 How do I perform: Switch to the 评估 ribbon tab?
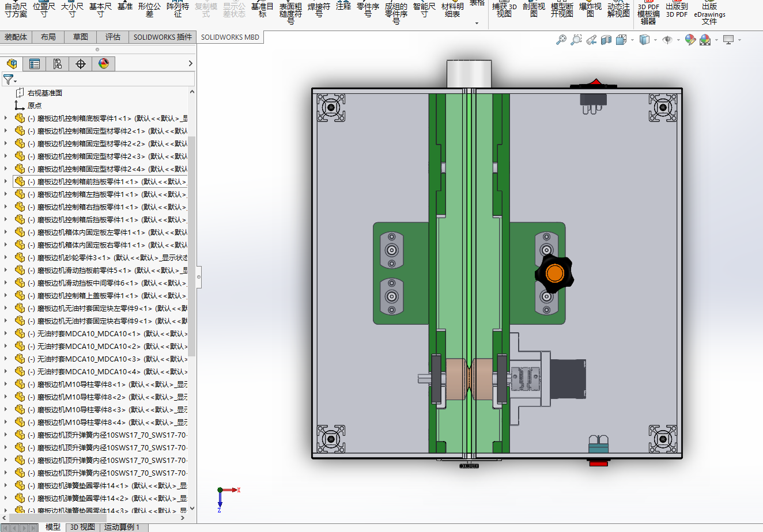click(x=113, y=37)
